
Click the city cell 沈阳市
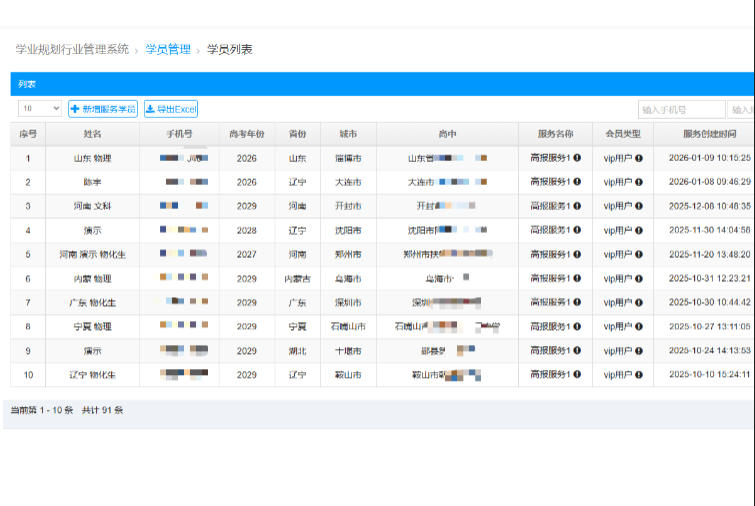tap(348, 230)
